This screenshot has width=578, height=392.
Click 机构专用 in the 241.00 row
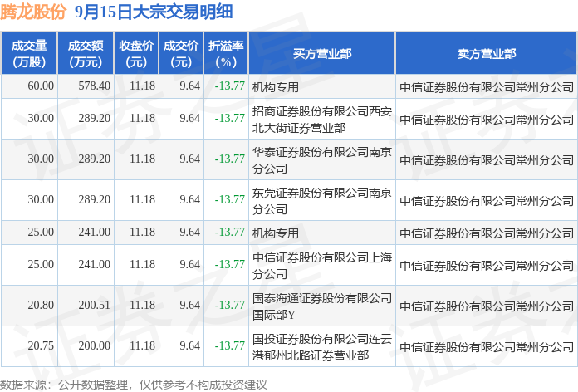pos(276,233)
